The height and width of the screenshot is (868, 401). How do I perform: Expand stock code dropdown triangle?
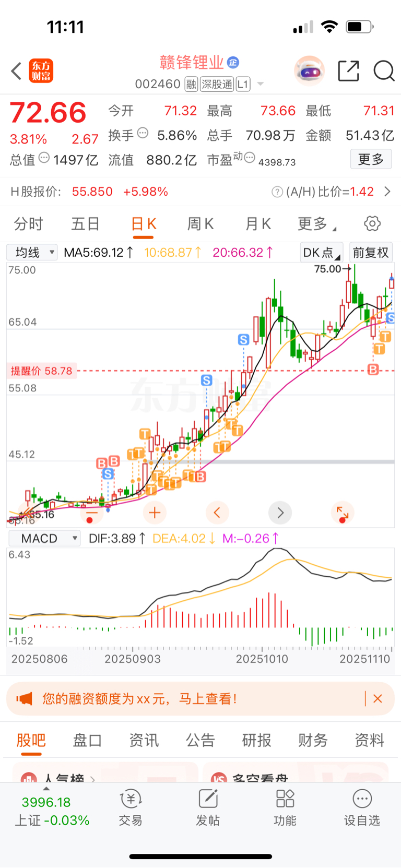coord(260,84)
